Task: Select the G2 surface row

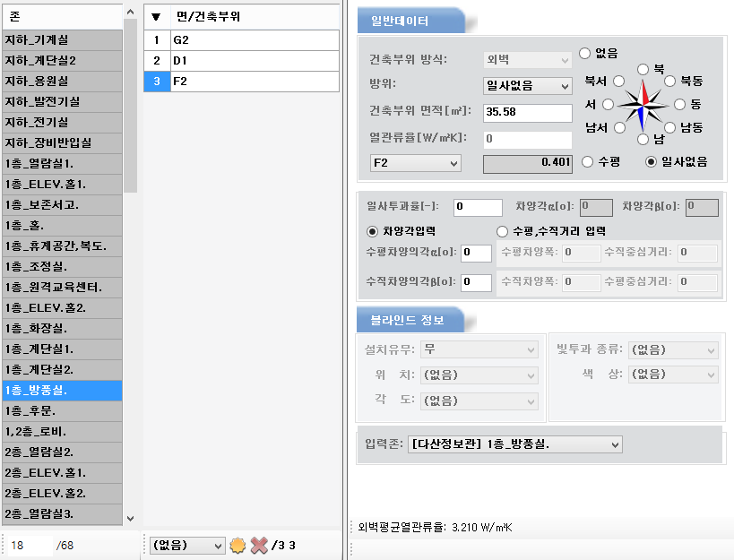Action: tap(242, 40)
